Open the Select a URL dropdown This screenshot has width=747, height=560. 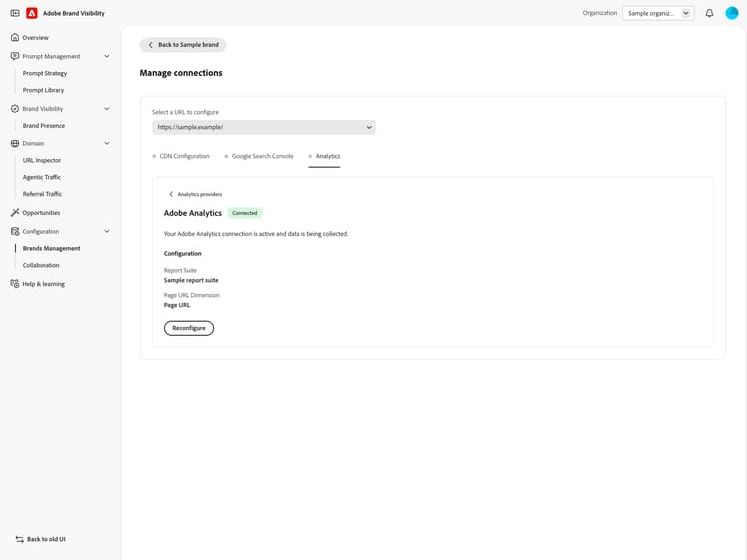[x=264, y=127]
